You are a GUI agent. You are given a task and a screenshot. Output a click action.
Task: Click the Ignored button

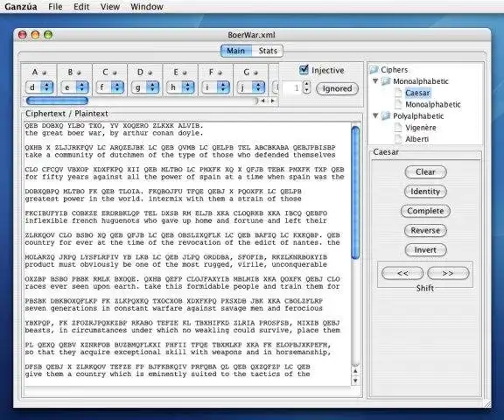pos(337,88)
